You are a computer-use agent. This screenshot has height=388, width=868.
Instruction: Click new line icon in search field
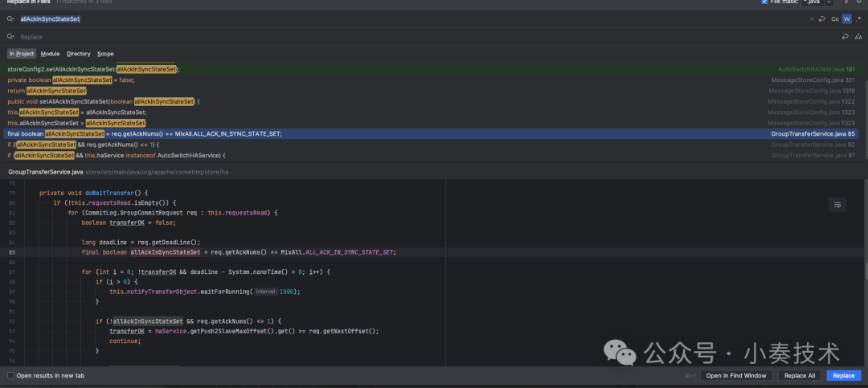(822, 18)
